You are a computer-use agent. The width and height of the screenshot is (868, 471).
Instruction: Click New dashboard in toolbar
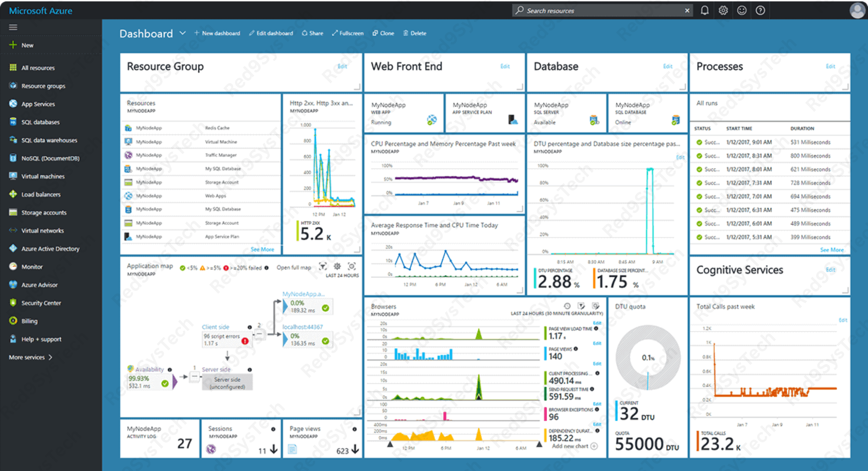point(217,33)
